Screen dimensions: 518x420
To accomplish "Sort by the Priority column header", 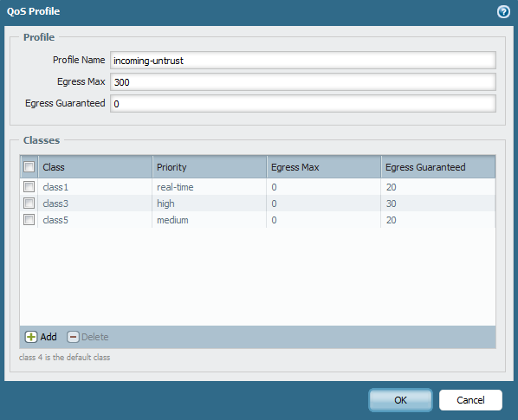I will point(210,167).
